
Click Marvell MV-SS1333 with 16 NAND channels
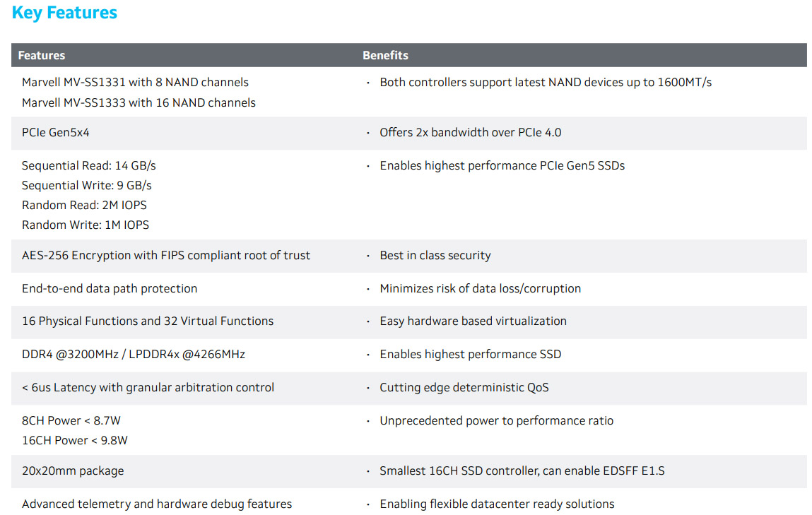click(x=139, y=102)
